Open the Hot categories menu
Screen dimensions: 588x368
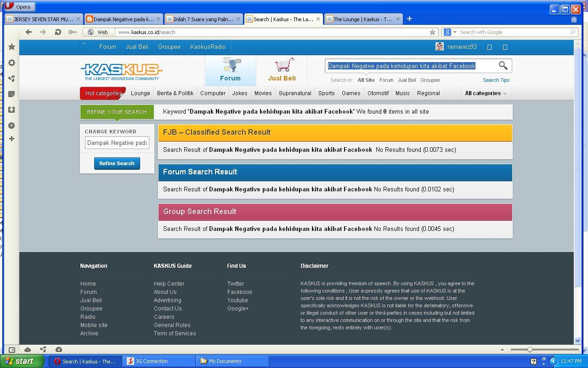103,93
